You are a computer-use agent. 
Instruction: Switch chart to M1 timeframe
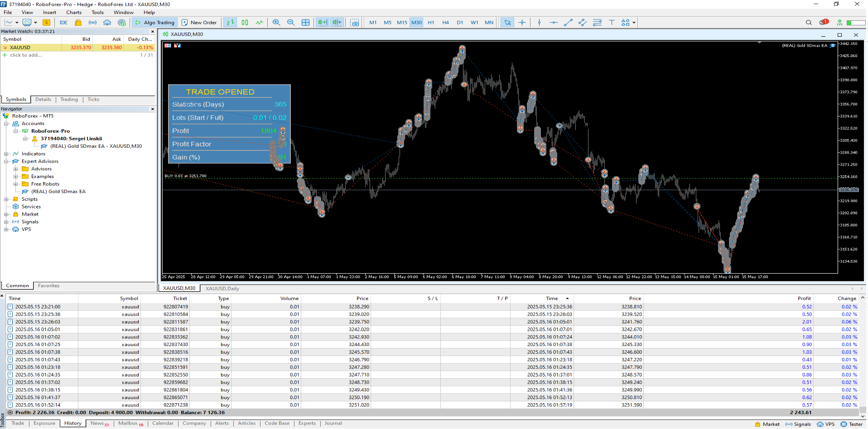point(373,22)
